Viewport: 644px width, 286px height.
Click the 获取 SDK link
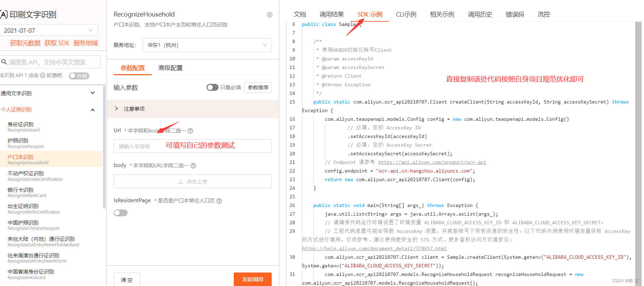[x=57, y=43]
